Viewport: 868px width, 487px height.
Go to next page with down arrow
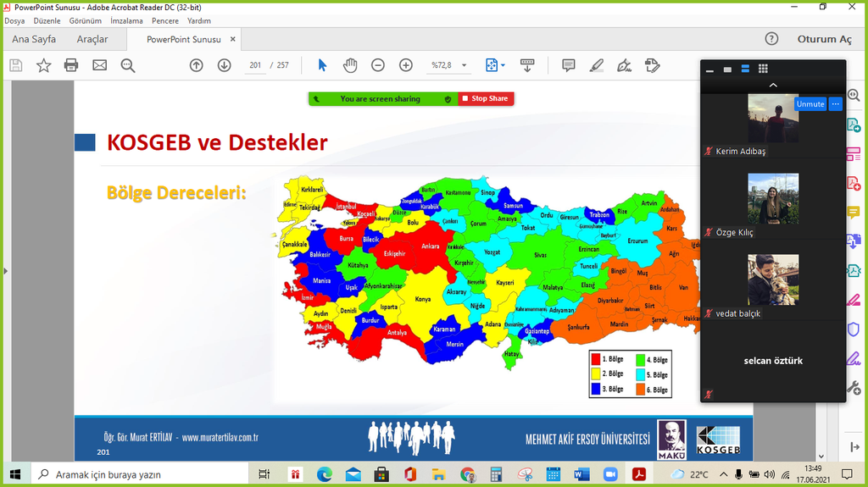224,65
